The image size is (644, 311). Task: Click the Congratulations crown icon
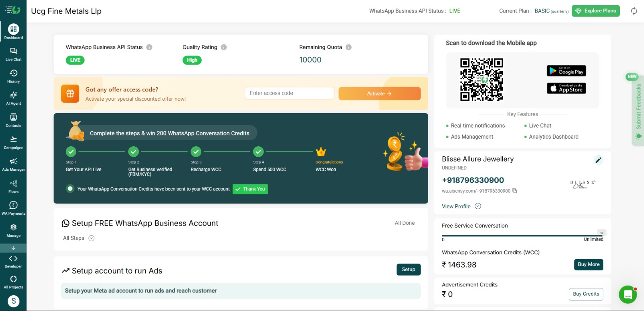pyautogui.click(x=321, y=151)
